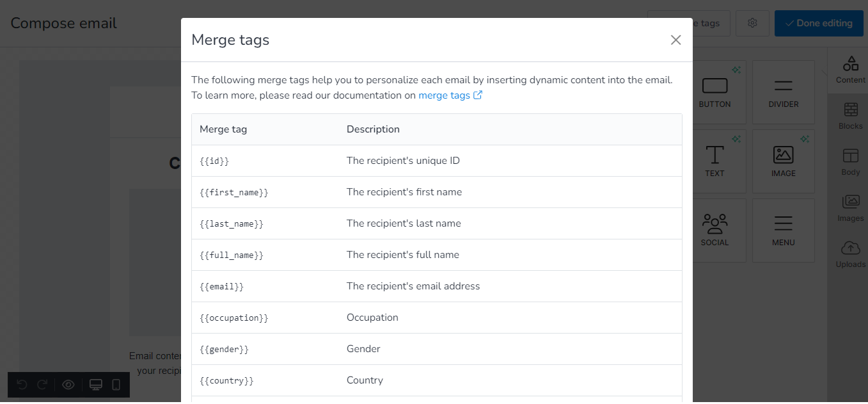This screenshot has height=404, width=868.
Task: Toggle the email preview eye icon
Action: point(68,384)
